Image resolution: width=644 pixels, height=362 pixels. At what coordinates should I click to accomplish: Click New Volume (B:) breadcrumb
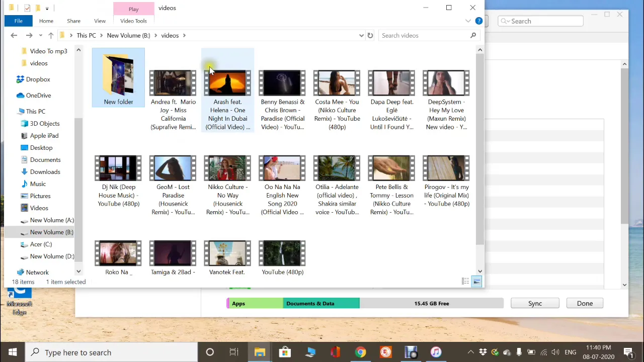tap(128, 35)
